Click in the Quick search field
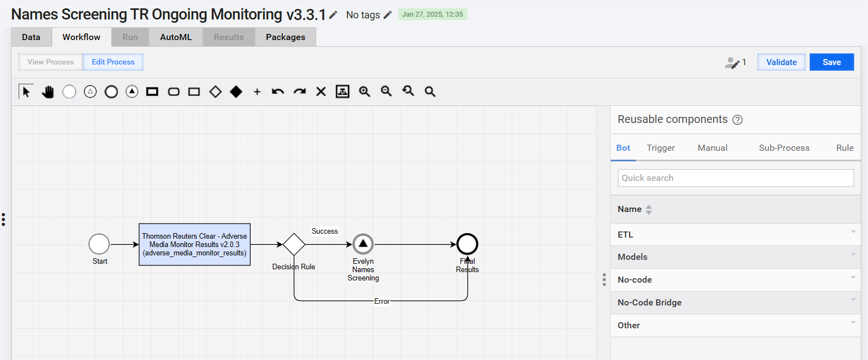Screen dimensions: 868x360 click(x=736, y=178)
